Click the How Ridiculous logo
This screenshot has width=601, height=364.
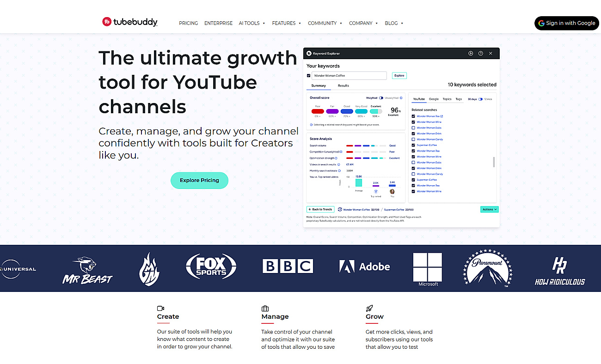click(560, 271)
